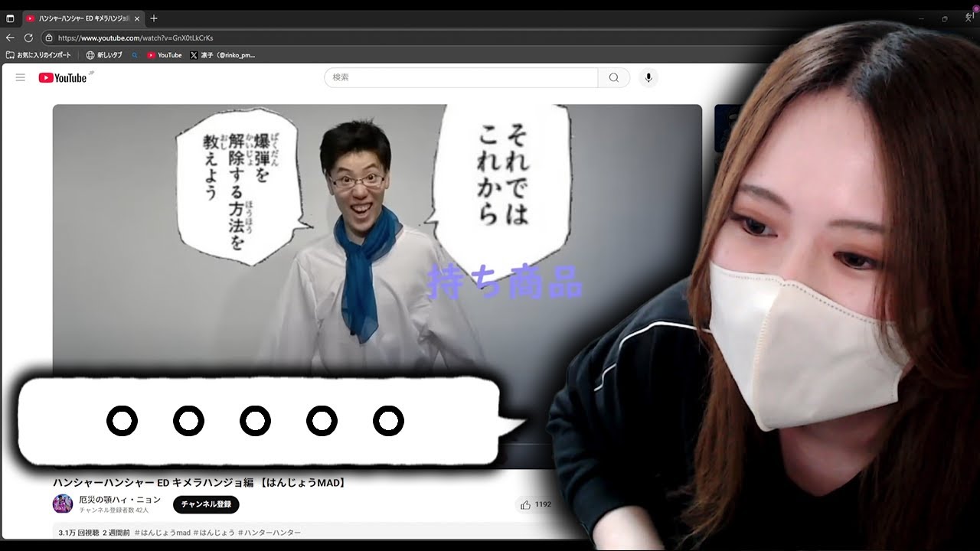View site info via the lock icon

(48, 37)
